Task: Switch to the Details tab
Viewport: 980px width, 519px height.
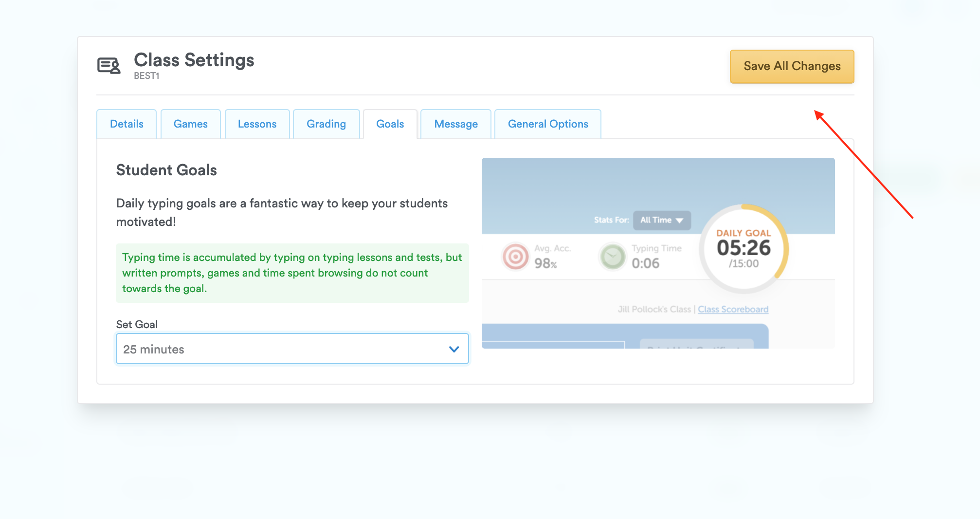Action: click(127, 124)
